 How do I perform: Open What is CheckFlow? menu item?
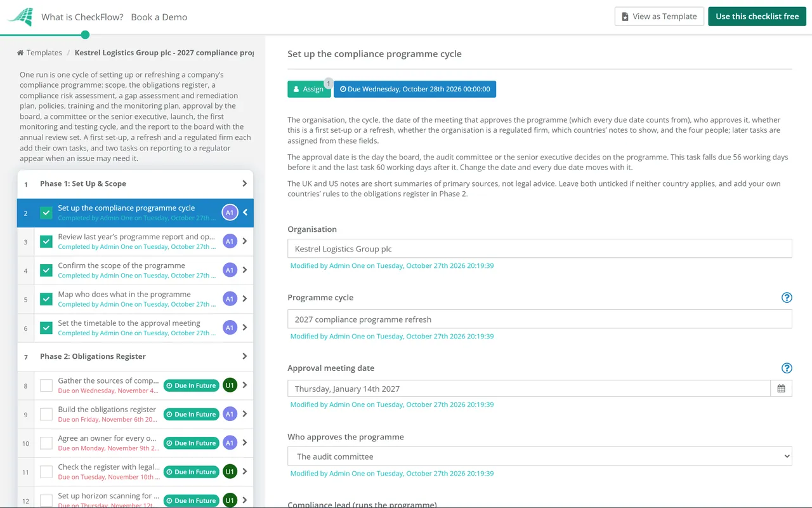pyautogui.click(x=82, y=17)
